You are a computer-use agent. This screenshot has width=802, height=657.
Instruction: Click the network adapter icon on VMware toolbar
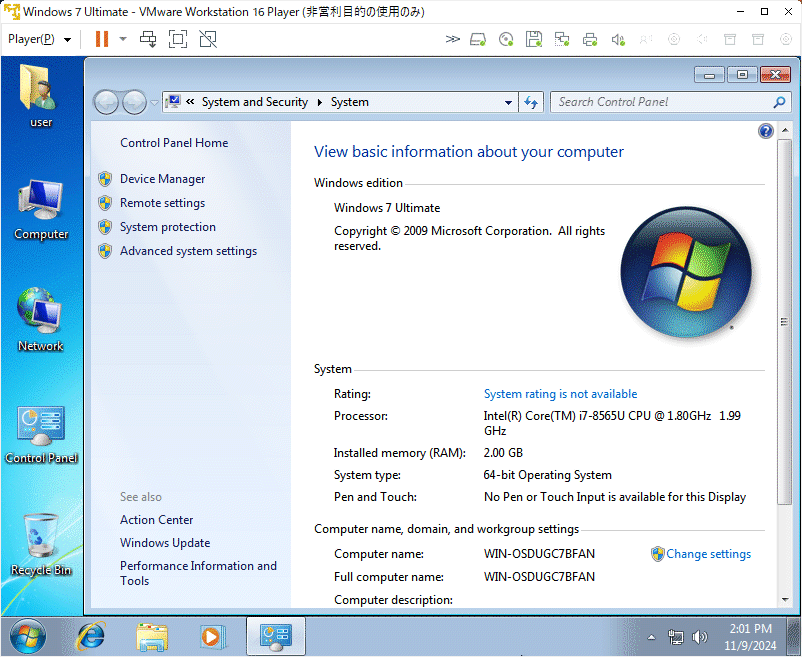click(x=561, y=39)
